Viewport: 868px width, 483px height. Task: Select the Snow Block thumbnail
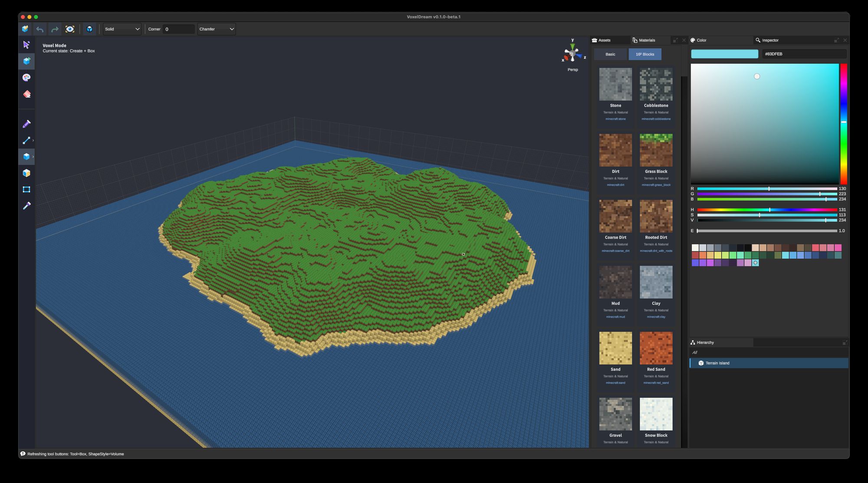[656, 414]
